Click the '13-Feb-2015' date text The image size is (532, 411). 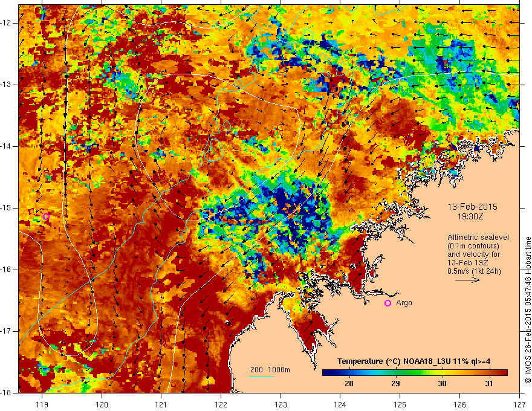click(x=472, y=207)
